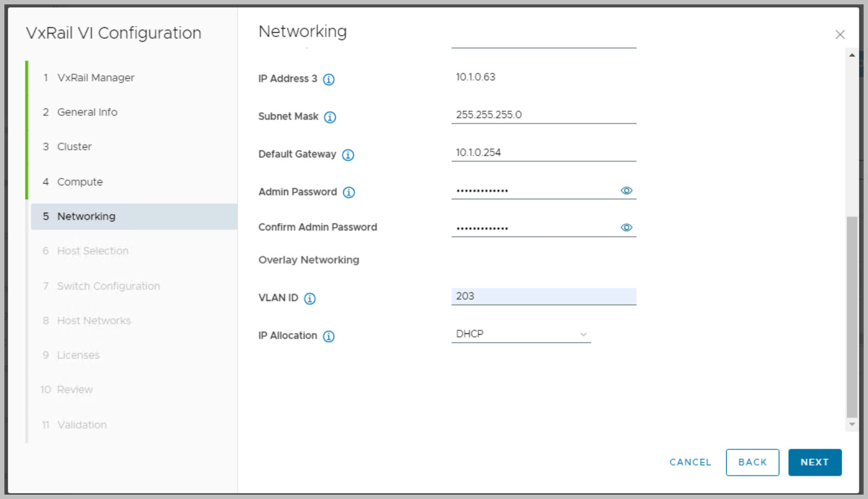Click the VLAN ID input field

click(x=543, y=296)
